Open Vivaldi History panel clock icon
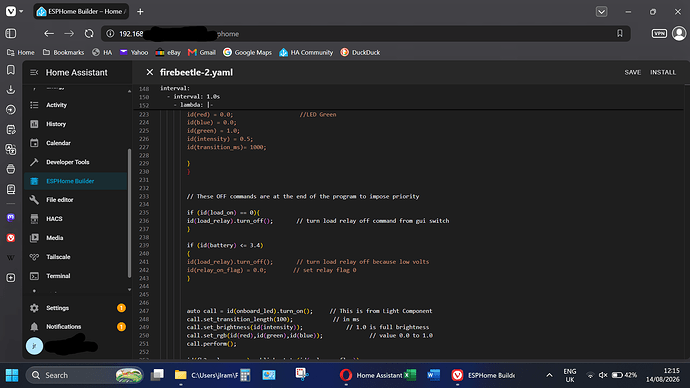Screen dimensions: 690x388 11,110
